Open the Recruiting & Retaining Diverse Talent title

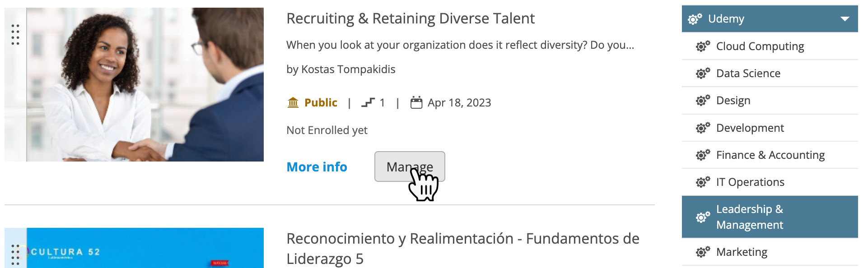tap(410, 18)
